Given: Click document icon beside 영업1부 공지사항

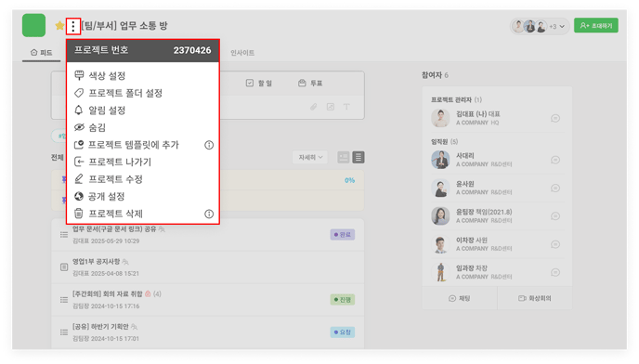Looking at the screenshot, I should (64, 267).
